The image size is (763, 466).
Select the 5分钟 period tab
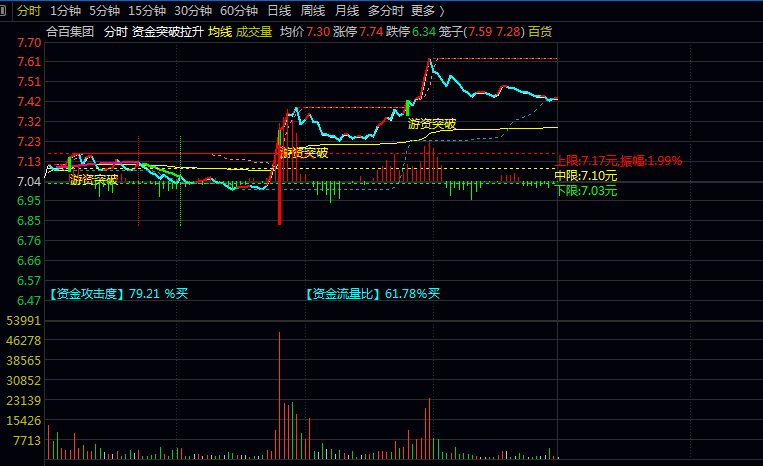tap(105, 11)
